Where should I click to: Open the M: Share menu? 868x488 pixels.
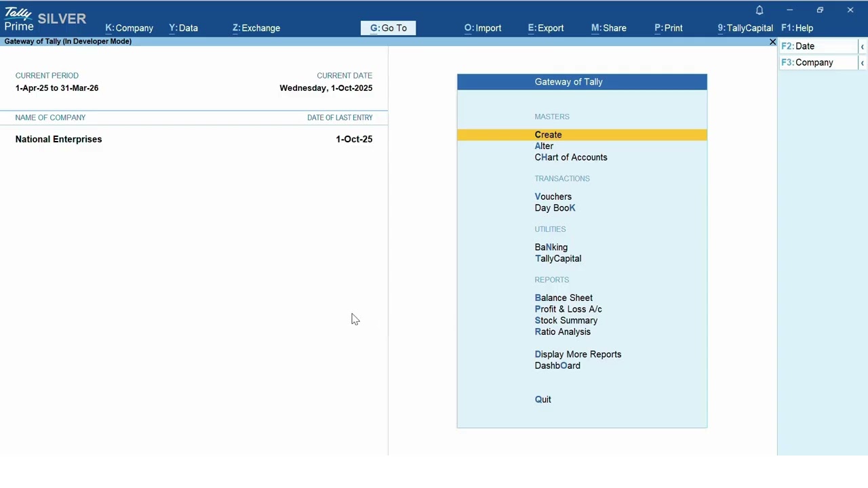pos(608,28)
